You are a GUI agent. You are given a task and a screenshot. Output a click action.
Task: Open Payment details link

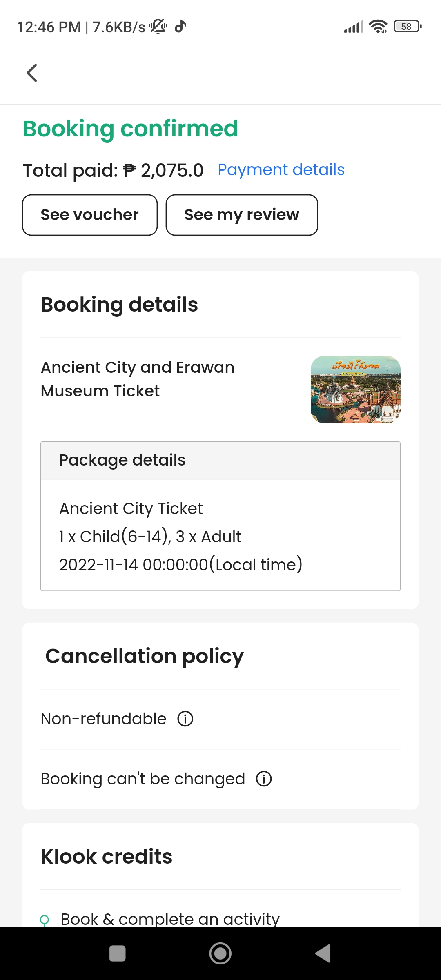click(281, 170)
